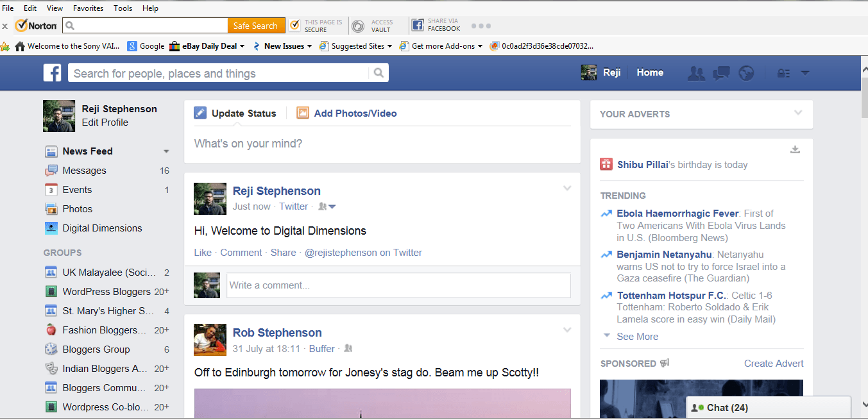Click the Digital Dimensions page icon
This screenshot has width=868, height=420.
coord(51,228)
